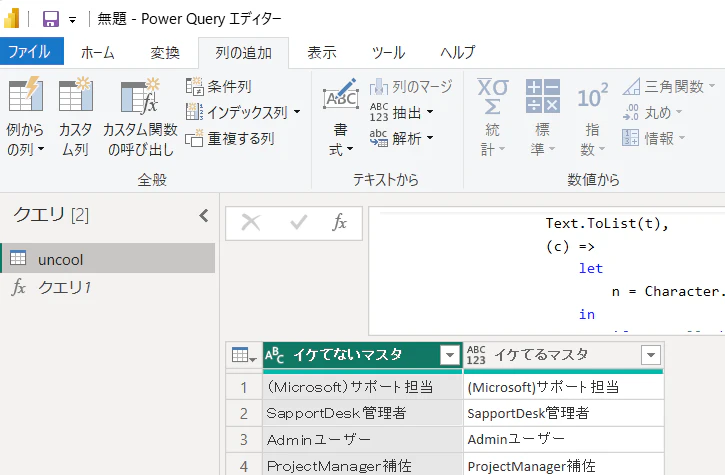Open the table menu icon in grid corner
725x475 pixels.
tap(244, 355)
